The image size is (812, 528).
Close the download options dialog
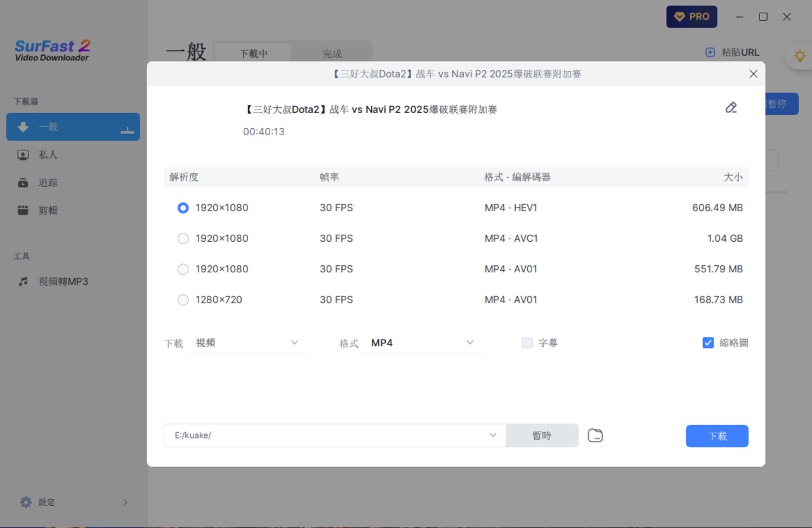pyautogui.click(x=753, y=74)
